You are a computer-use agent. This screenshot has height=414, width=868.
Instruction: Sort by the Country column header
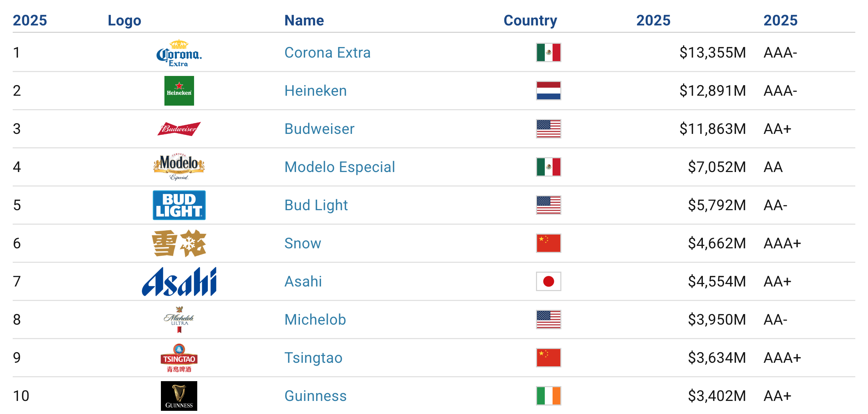(530, 20)
